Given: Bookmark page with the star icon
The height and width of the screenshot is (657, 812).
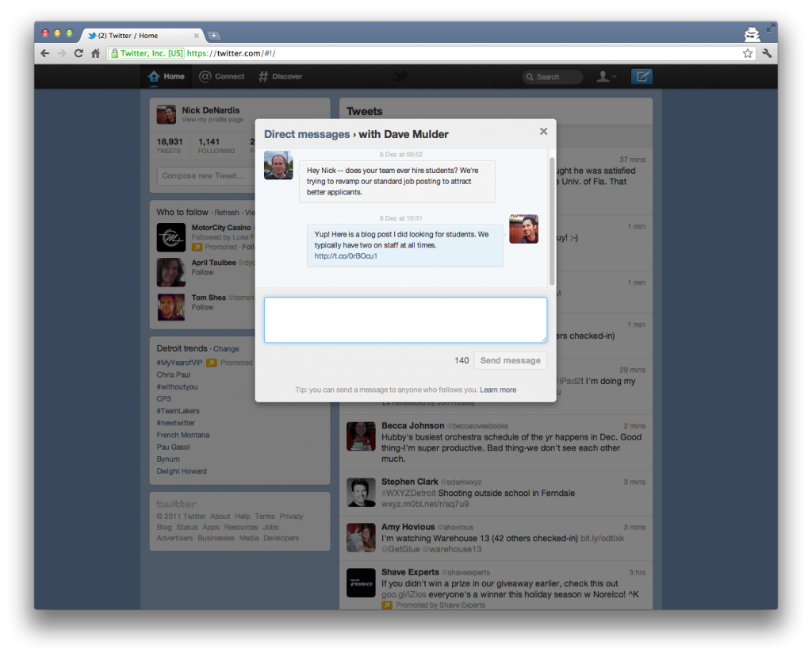Looking at the screenshot, I should coord(747,53).
